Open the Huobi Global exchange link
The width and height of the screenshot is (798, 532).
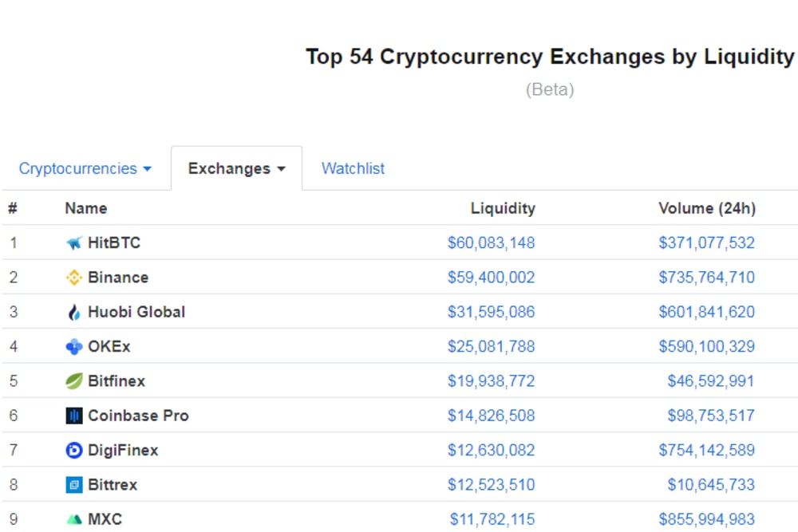click(136, 312)
